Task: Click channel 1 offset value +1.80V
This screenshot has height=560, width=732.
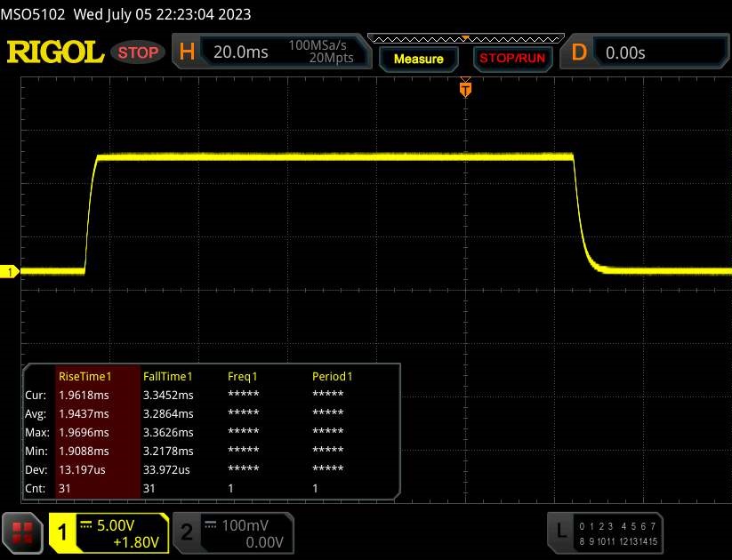Action: tap(136, 542)
